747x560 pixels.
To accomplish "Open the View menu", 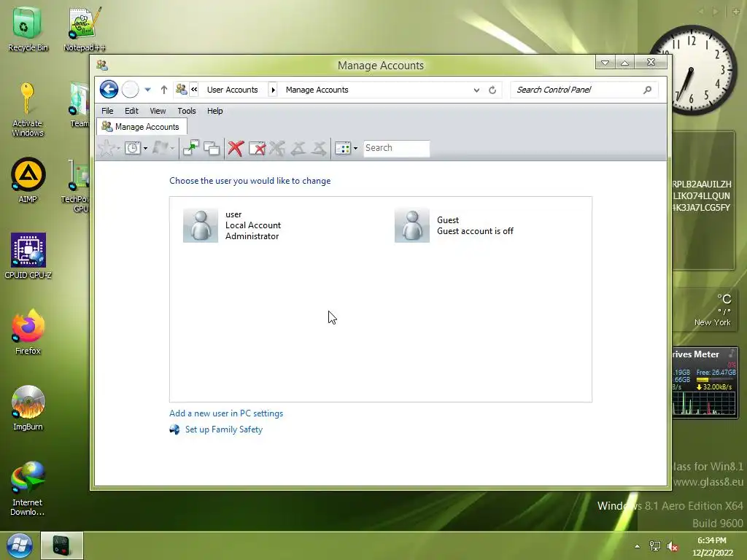I will (x=158, y=111).
